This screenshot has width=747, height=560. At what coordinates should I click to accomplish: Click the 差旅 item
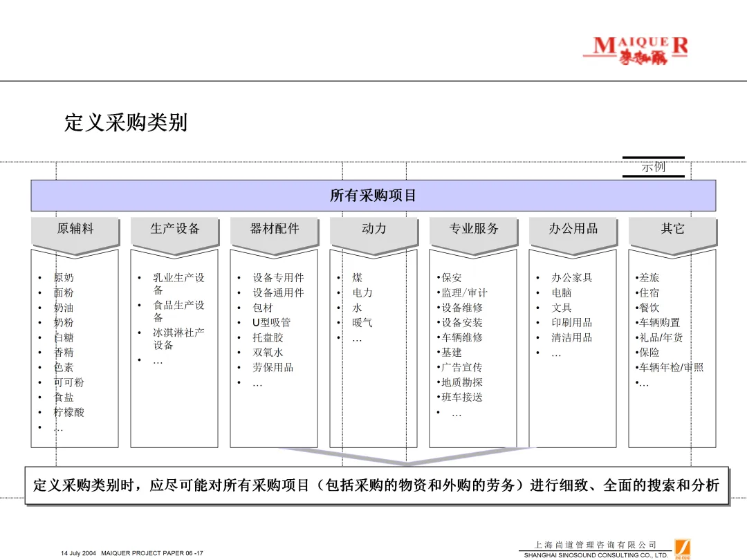pos(649,278)
